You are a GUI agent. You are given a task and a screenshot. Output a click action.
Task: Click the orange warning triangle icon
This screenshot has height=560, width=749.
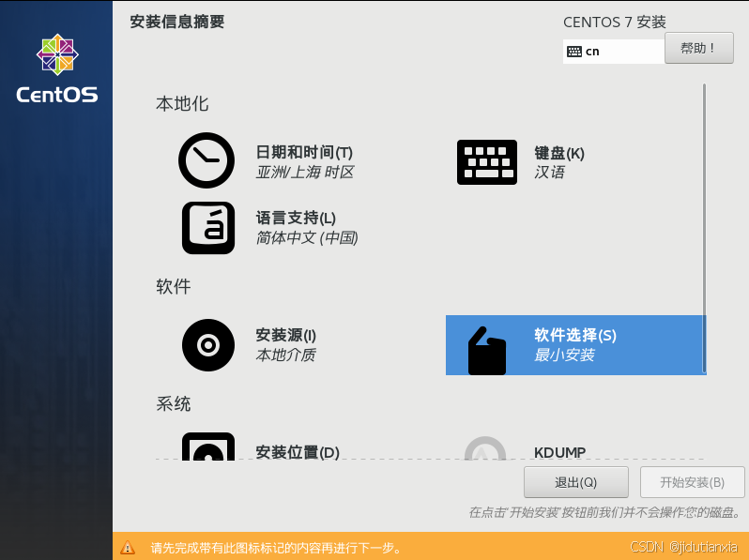pos(128,548)
